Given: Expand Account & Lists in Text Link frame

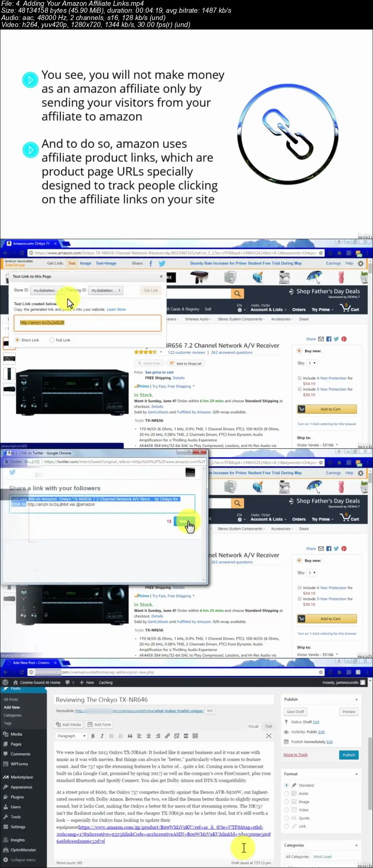Looking at the screenshot, I should (268, 310).
